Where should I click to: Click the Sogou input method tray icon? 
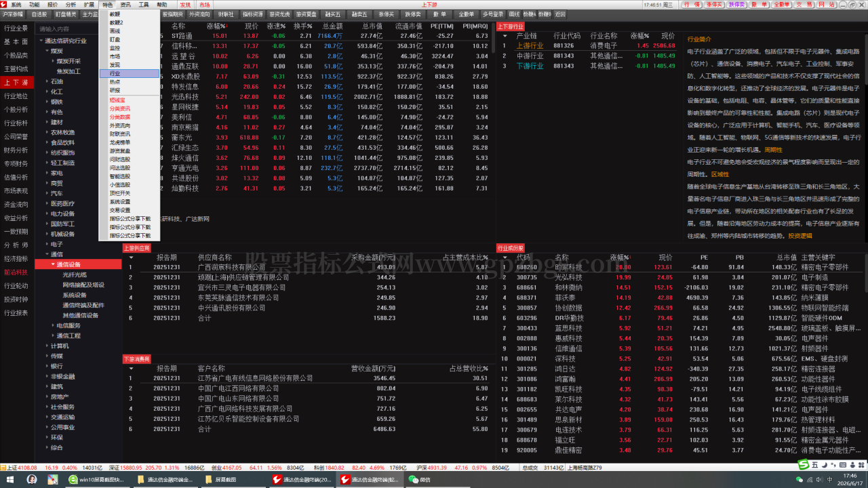(x=804, y=464)
